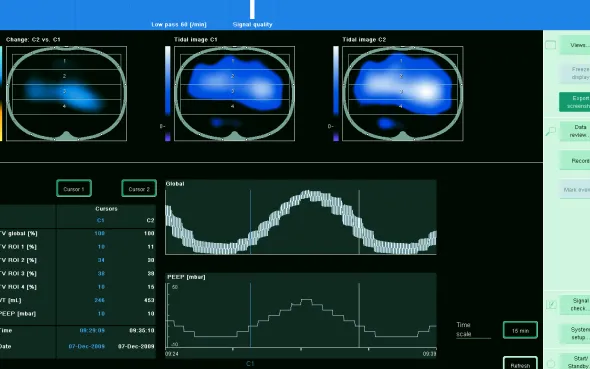Click the 'Tidal image C2' title
The height and width of the screenshot is (369, 590).
364,39
